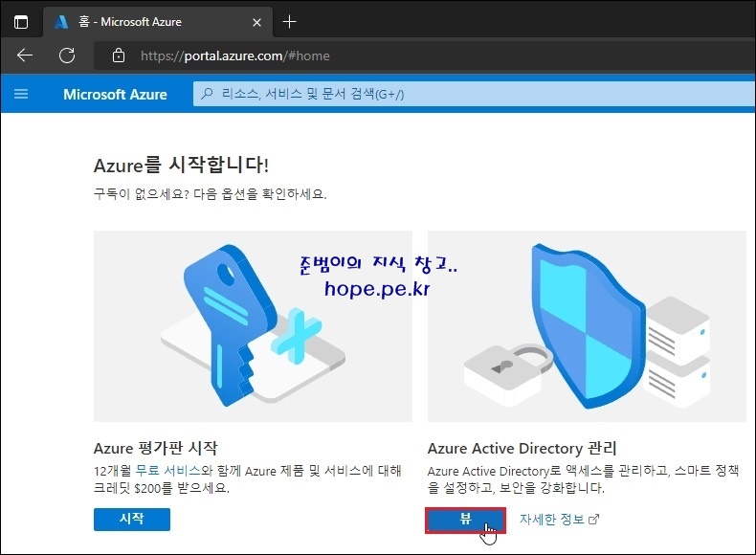Open the Azure portal hamburger menu
Image resolution: width=756 pixels, height=555 pixels.
(x=21, y=94)
